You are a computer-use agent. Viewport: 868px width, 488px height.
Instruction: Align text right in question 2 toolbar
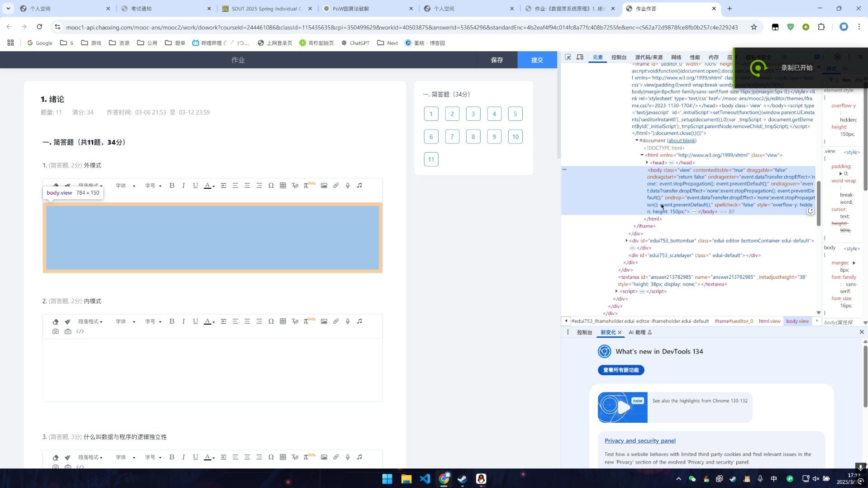click(259, 321)
